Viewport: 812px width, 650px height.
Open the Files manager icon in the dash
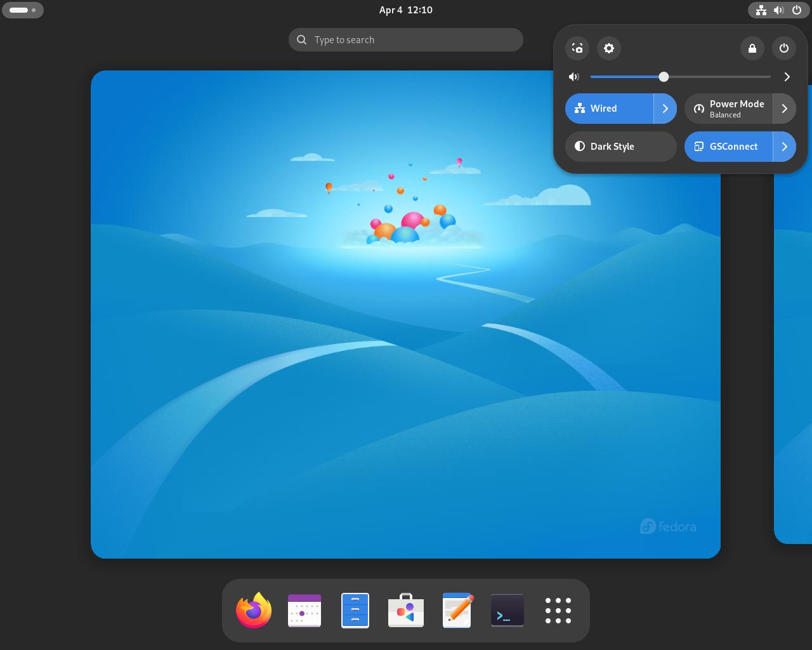pyautogui.click(x=355, y=610)
